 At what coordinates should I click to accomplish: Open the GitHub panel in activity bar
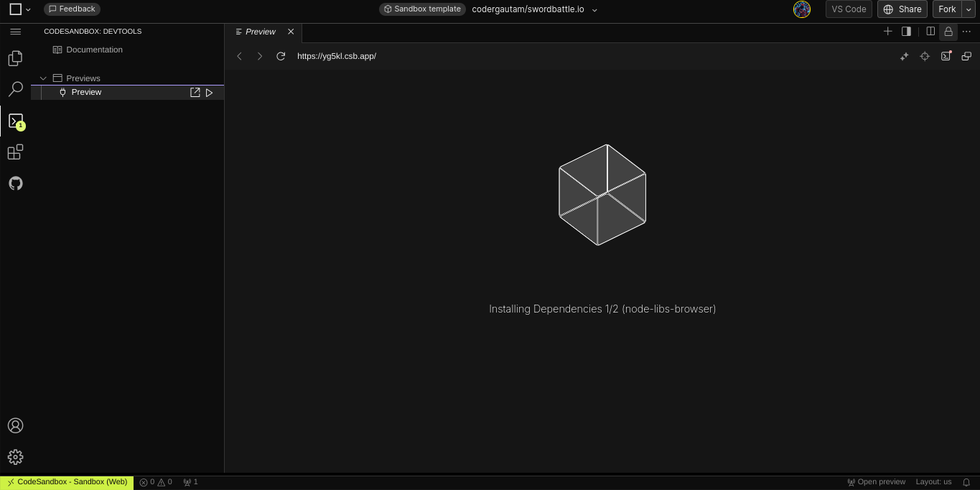pyautogui.click(x=15, y=184)
